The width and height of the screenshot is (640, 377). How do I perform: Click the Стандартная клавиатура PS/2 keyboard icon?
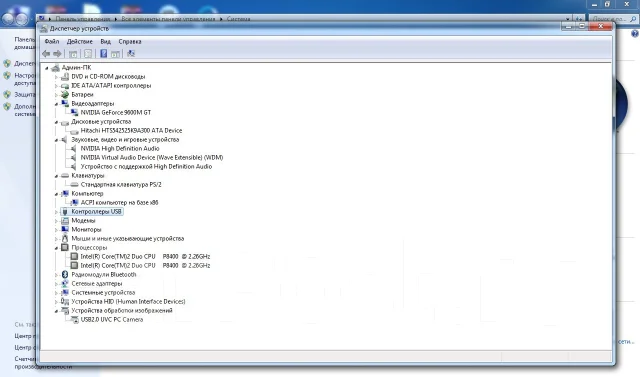tap(74, 184)
